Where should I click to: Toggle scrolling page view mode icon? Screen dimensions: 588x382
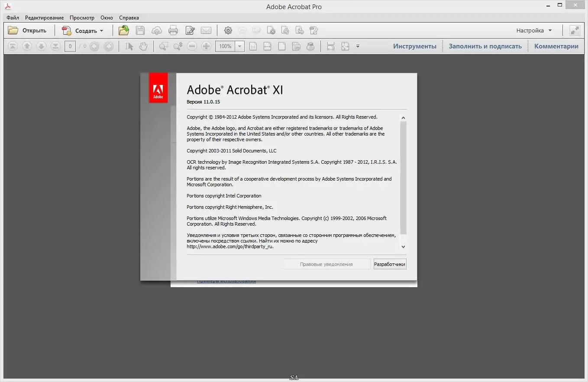(331, 46)
